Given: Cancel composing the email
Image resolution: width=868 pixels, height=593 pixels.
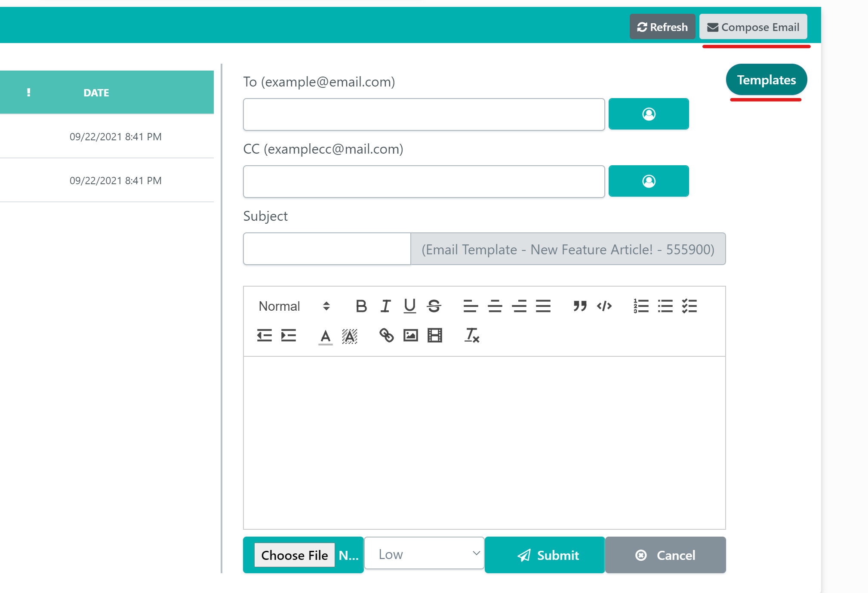Looking at the screenshot, I should [665, 555].
